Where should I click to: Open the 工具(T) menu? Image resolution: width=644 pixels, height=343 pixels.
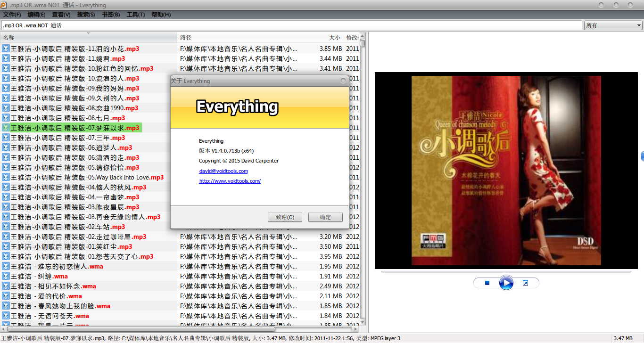[x=136, y=15]
